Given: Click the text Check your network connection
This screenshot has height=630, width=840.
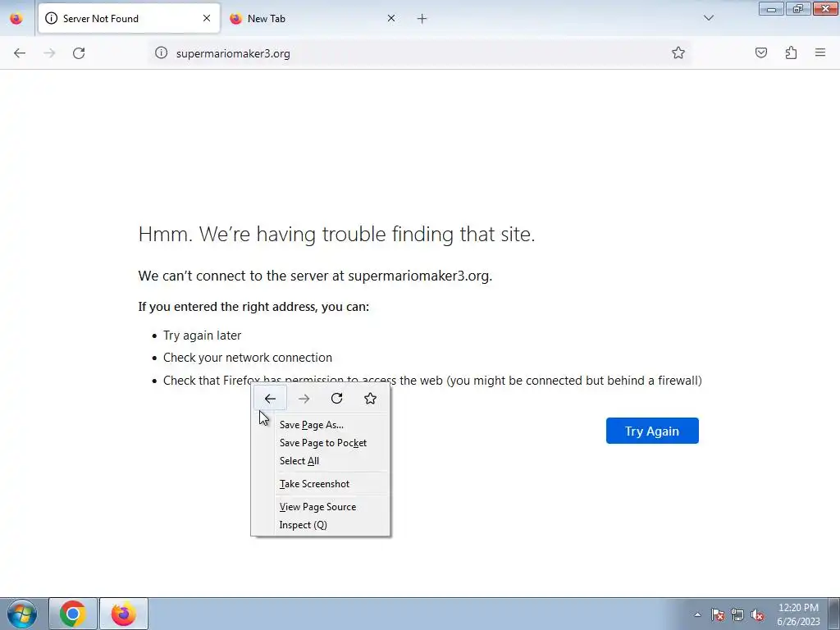Looking at the screenshot, I should pyautogui.click(x=248, y=358).
